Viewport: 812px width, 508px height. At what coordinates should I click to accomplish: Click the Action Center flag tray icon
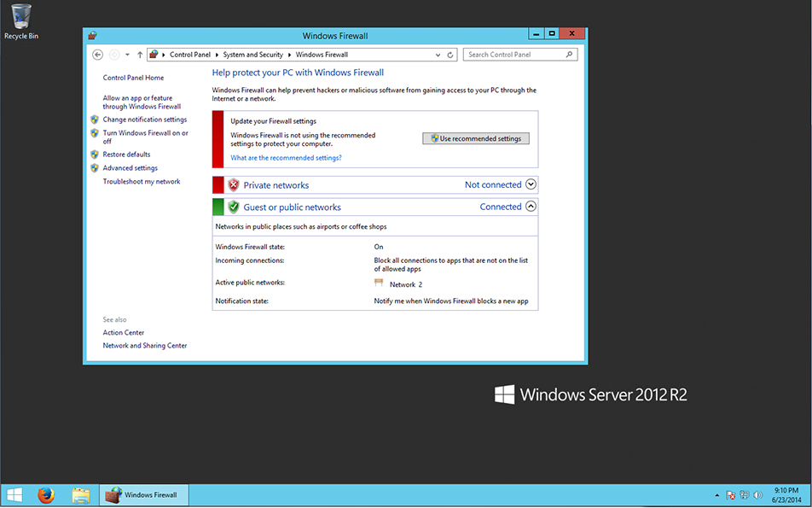pyautogui.click(x=731, y=495)
